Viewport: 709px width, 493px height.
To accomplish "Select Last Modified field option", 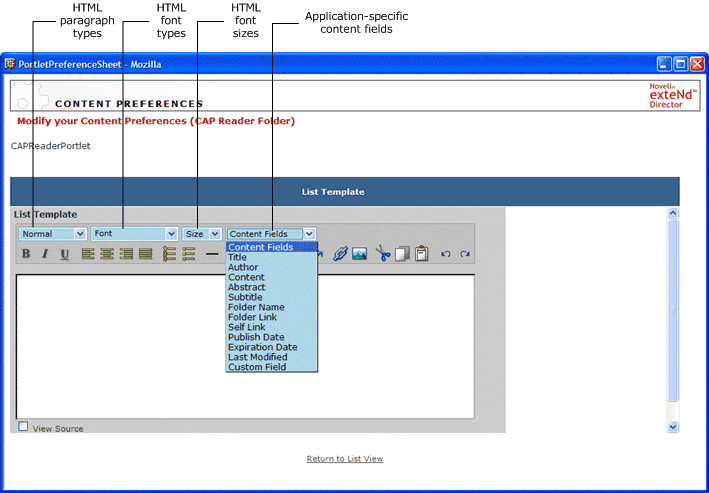I will point(271,357).
